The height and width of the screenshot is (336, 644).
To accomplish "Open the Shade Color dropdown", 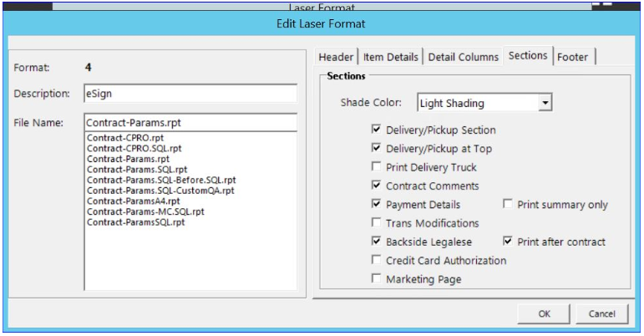I will (545, 103).
